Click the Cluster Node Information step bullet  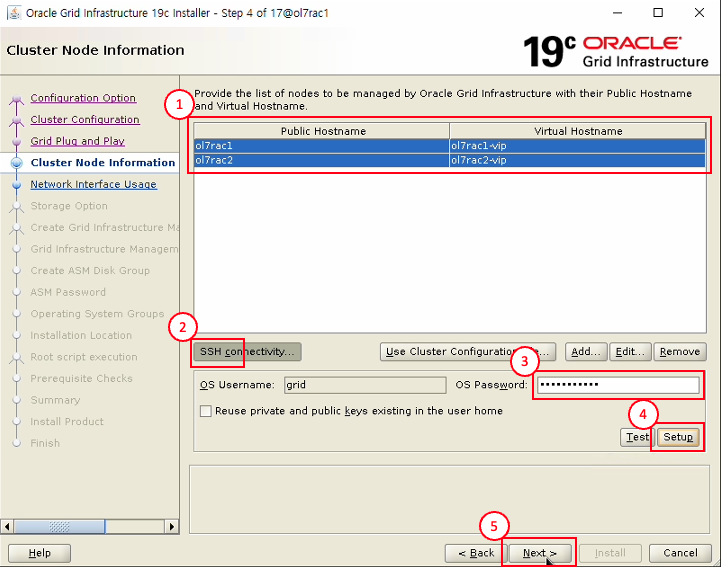coord(16,163)
